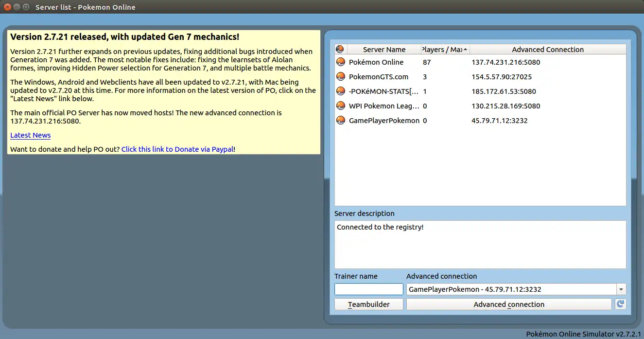Click the pokeball icon beside WPI Pokemon League

click(x=341, y=106)
